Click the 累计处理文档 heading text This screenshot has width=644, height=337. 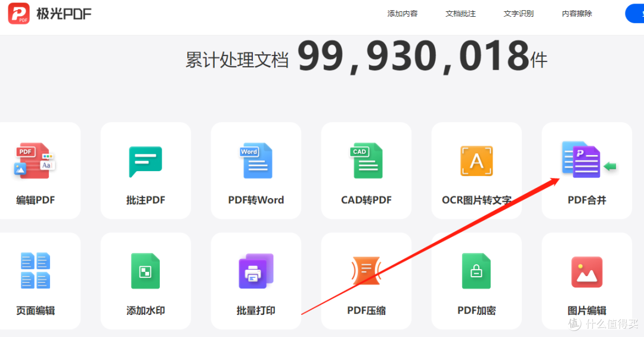pos(237,60)
